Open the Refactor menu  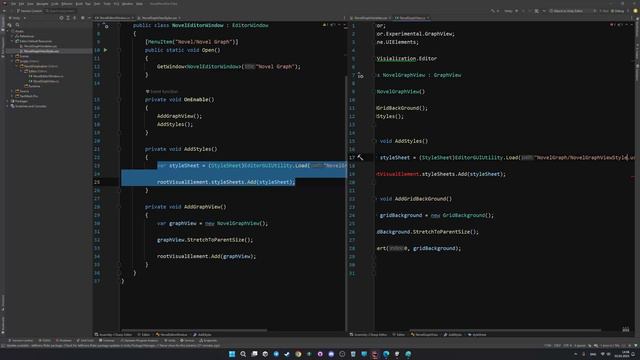pos(67,4)
